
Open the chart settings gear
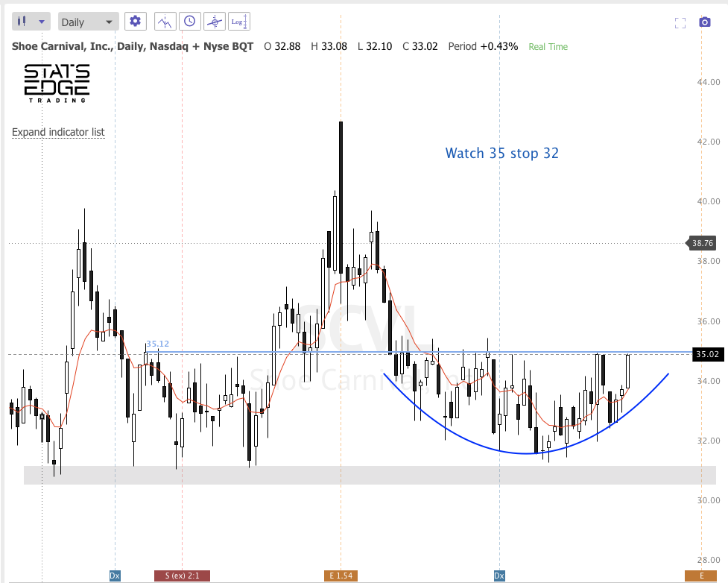pos(135,21)
